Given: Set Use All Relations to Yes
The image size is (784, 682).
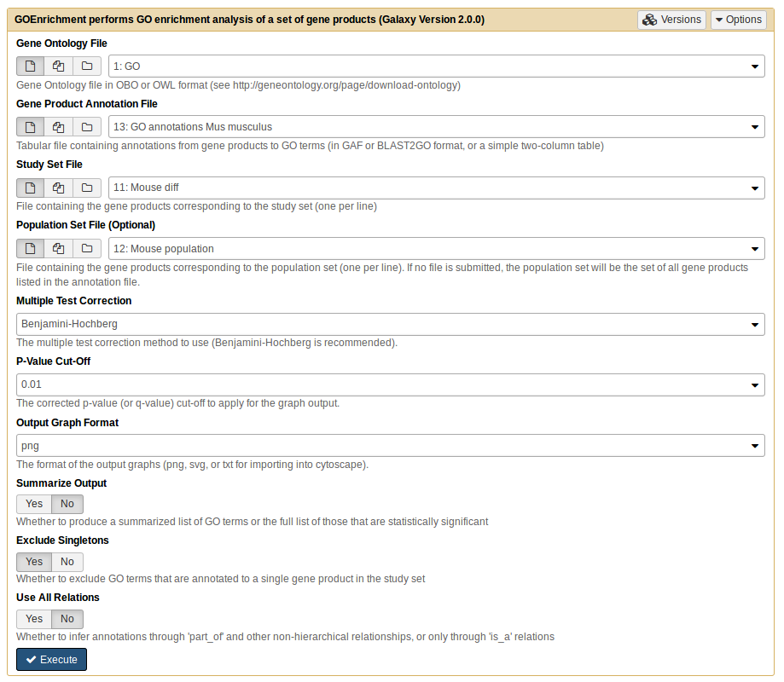Looking at the screenshot, I should (x=34, y=619).
